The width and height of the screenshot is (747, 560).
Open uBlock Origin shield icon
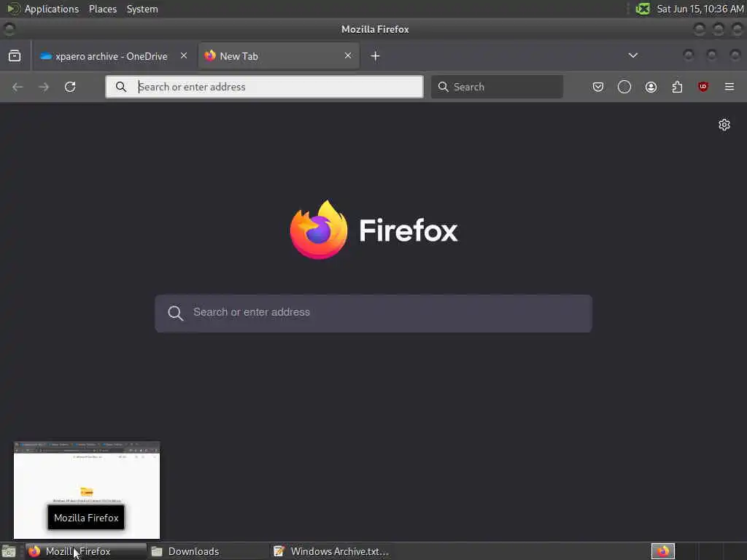pos(703,87)
